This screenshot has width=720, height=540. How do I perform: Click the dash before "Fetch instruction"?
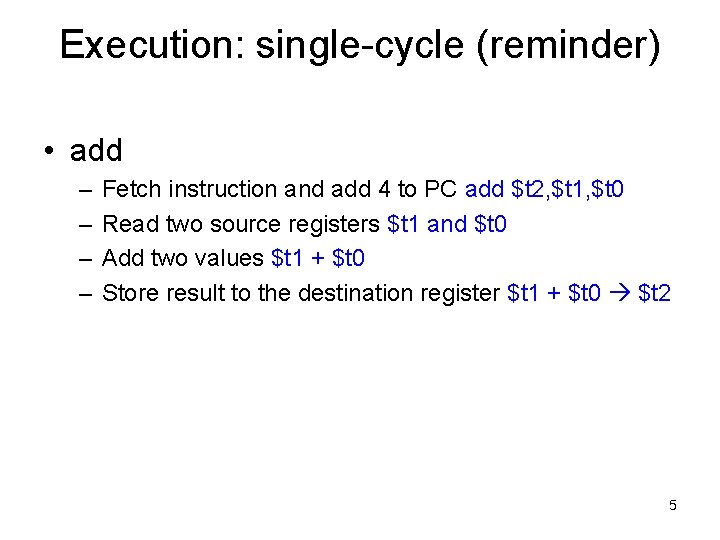(x=81, y=189)
